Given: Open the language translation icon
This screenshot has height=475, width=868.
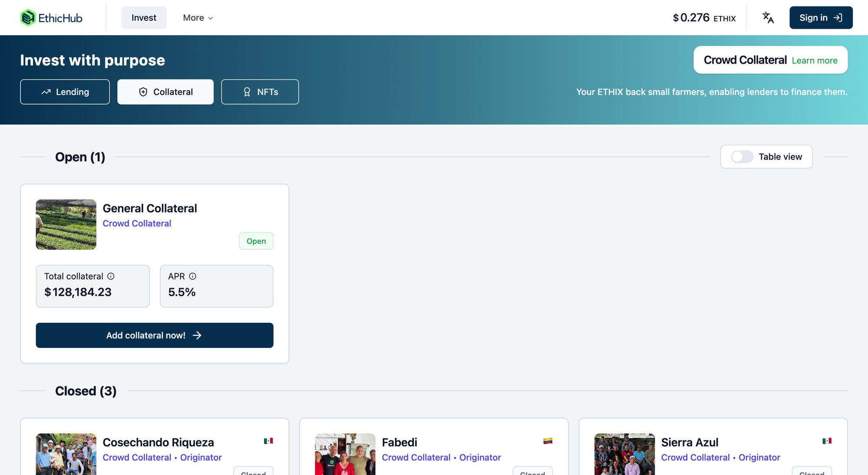Looking at the screenshot, I should pyautogui.click(x=768, y=18).
